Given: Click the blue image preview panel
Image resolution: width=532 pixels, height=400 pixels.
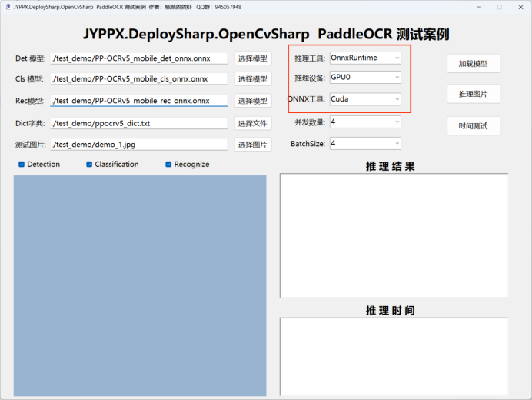Looking at the screenshot, I should (x=139, y=285).
